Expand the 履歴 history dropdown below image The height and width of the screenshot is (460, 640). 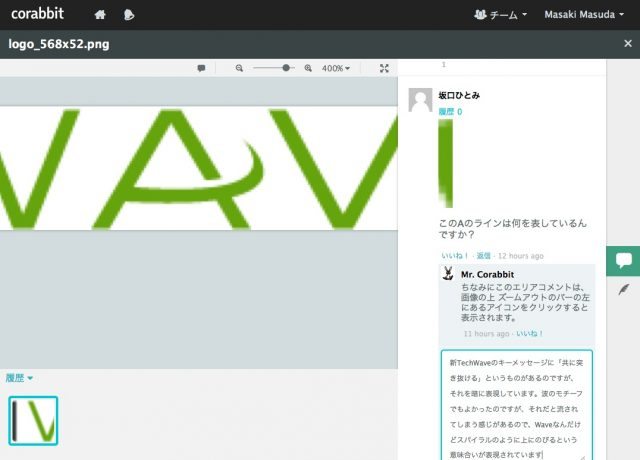pos(19,378)
